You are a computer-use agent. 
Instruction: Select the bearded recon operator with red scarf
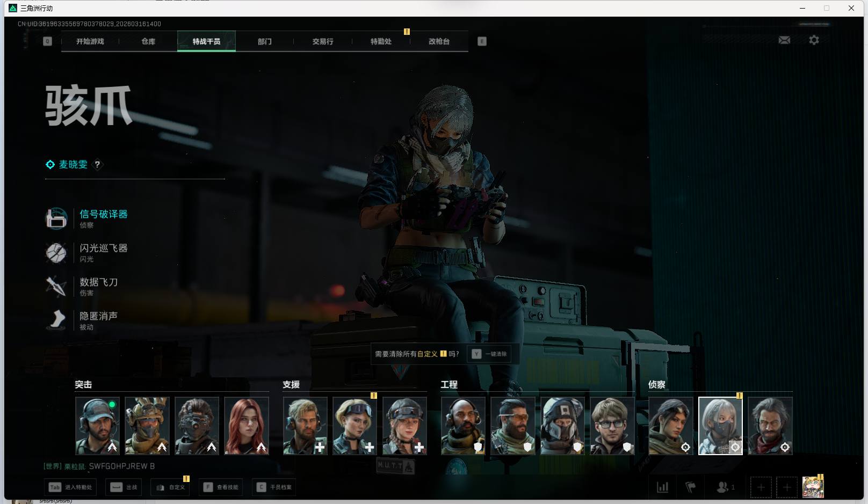click(x=770, y=426)
